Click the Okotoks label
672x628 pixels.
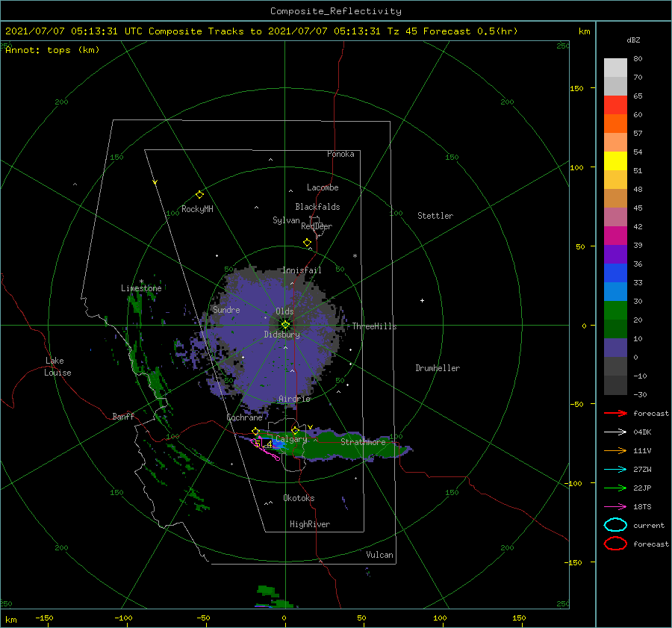[299, 497]
